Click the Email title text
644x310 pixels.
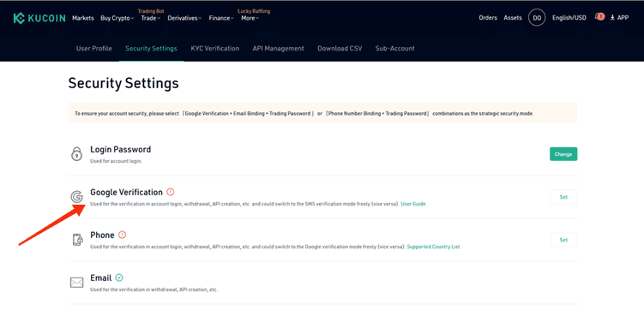click(x=101, y=277)
